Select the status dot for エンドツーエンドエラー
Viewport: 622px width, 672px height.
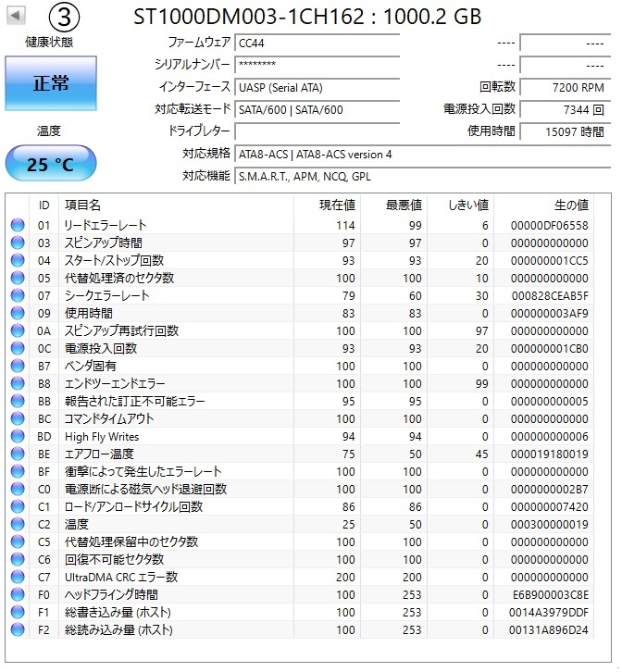tap(18, 383)
